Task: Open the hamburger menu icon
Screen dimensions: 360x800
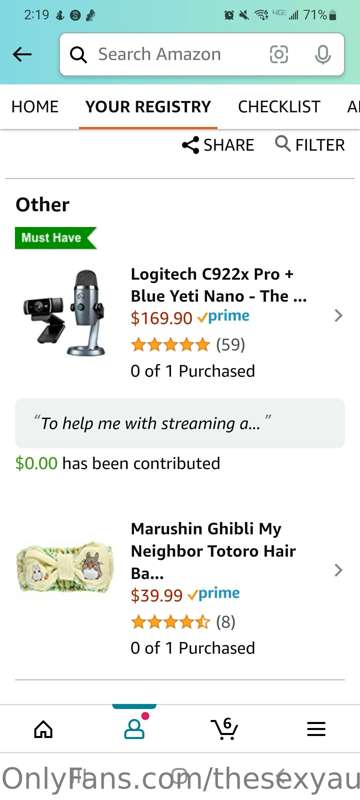Action: (x=316, y=729)
